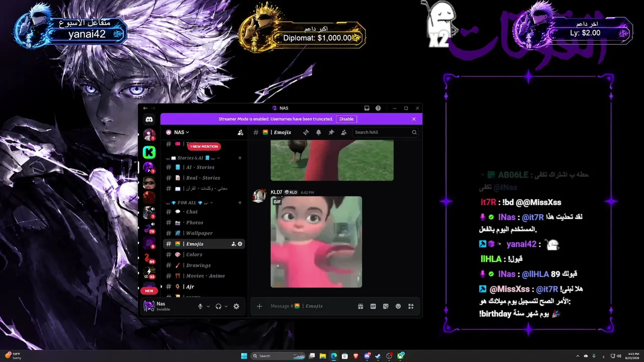Open the server with 75 unread badge
644x362 pixels.
point(149,228)
